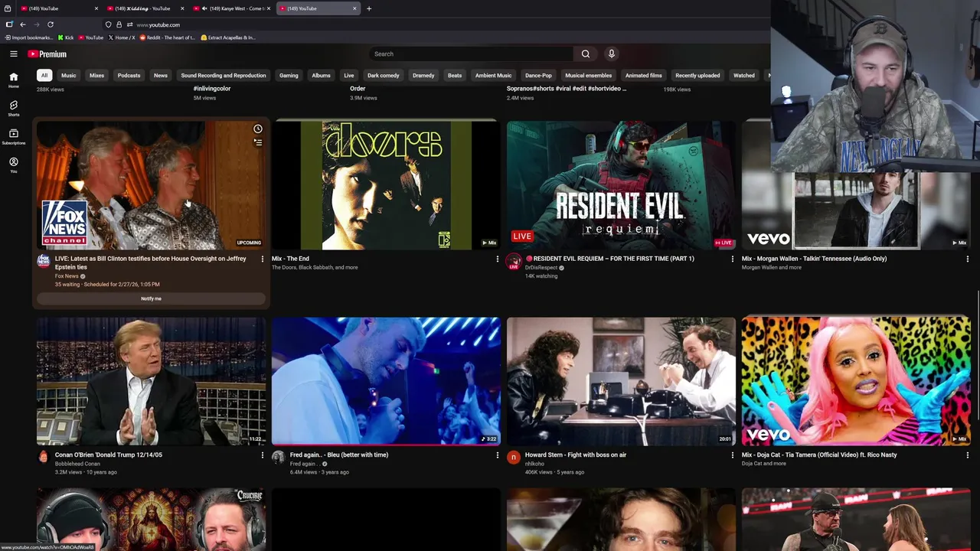Image resolution: width=980 pixels, height=551 pixels.
Task: Filter feed by News chip
Action: 160,75
